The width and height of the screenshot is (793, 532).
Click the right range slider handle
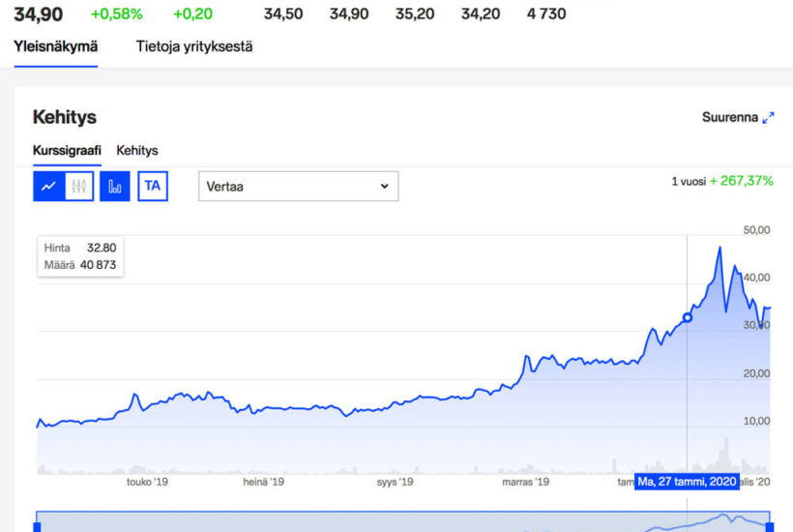click(770, 527)
